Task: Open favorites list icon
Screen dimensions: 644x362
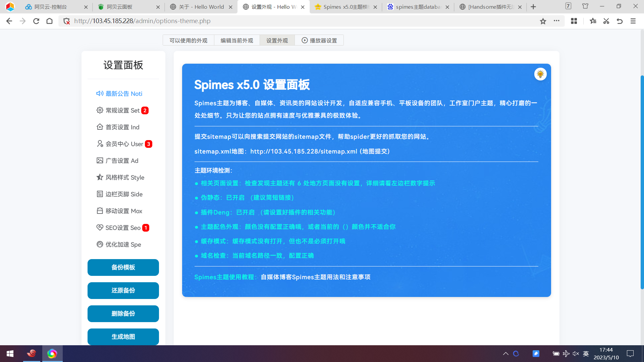Action: (593, 21)
